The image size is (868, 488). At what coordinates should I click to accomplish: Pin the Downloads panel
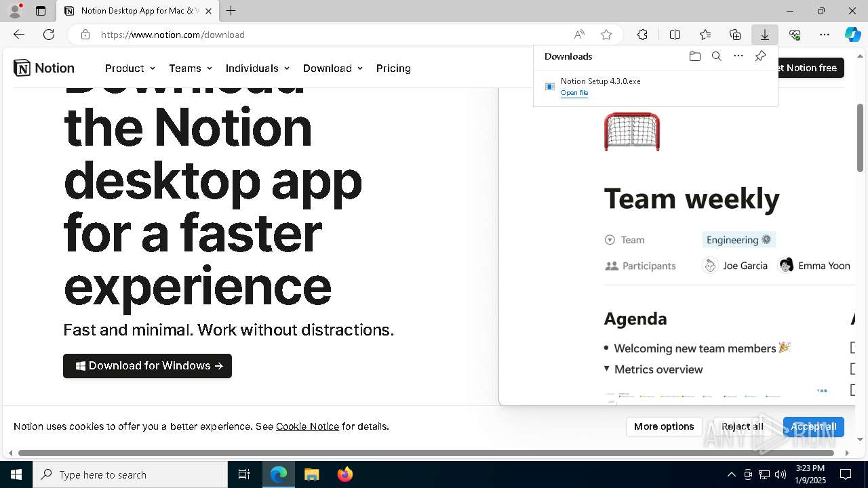760,56
